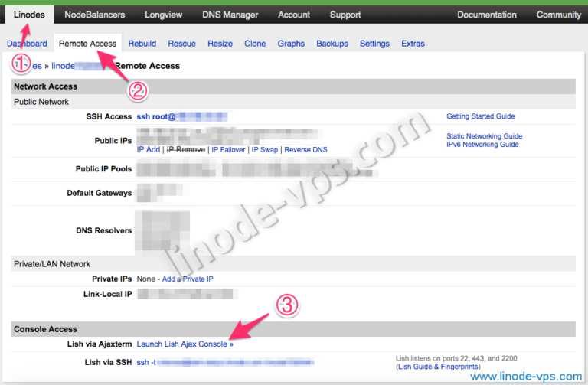View the Graphs tab
This screenshot has height=385, width=588.
tap(291, 44)
